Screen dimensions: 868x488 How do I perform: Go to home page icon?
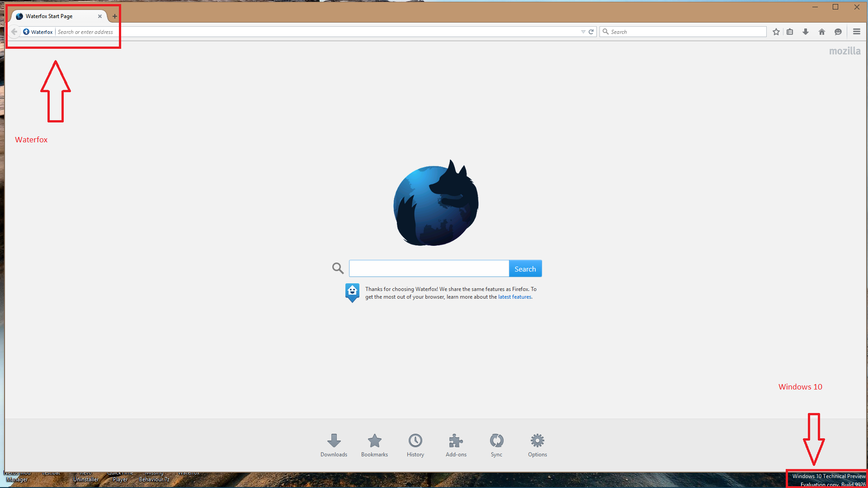[x=822, y=32]
